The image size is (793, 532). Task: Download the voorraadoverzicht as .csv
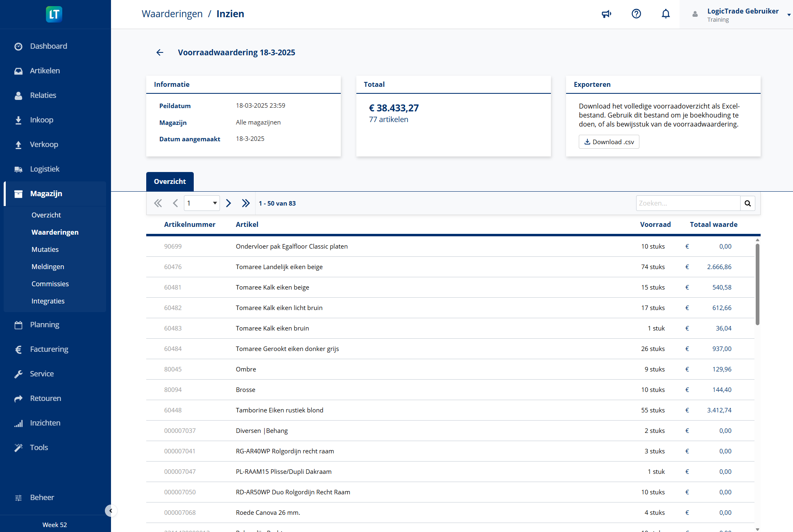click(x=609, y=142)
